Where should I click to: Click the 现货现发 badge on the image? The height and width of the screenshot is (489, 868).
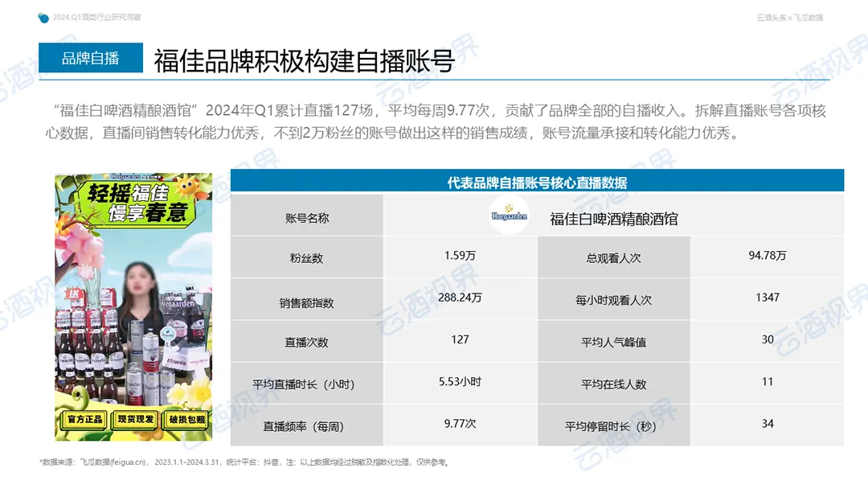[136, 420]
